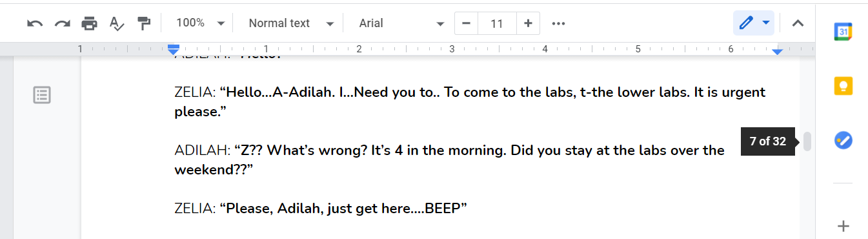Show the document outline
Image resolution: width=868 pixels, height=239 pixels.
point(42,96)
